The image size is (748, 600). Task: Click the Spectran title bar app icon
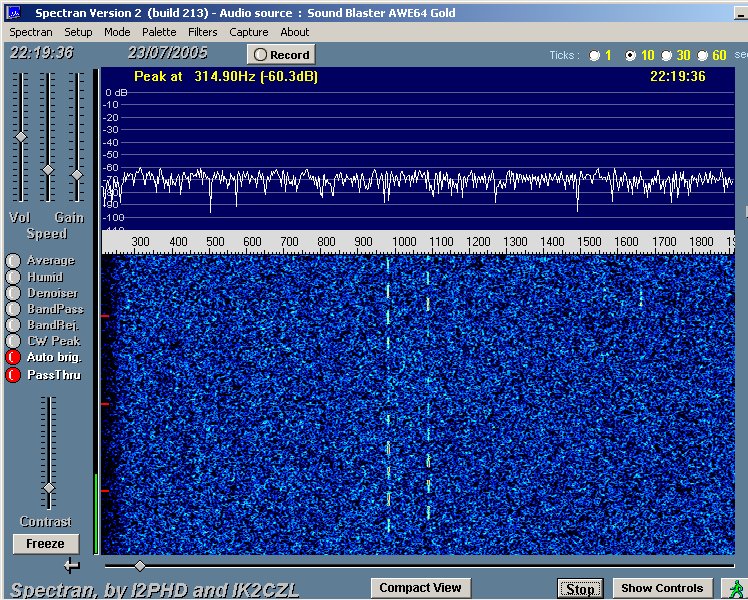(x=14, y=13)
